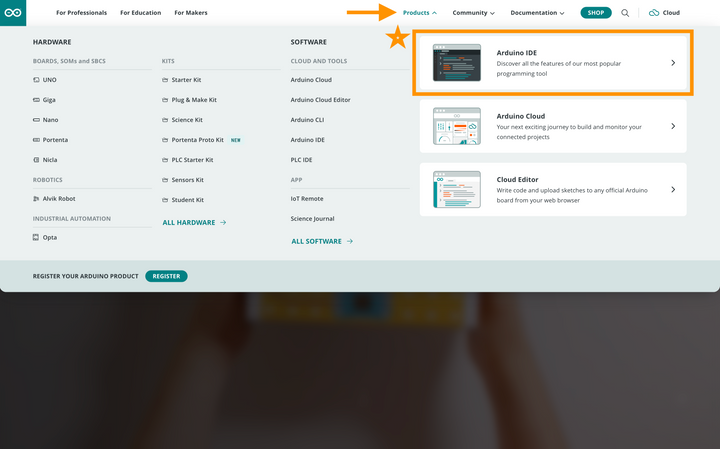Select Nano in boards list
Image resolution: width=720 pixels, height=449 pixels.
[x=51, y=120]
